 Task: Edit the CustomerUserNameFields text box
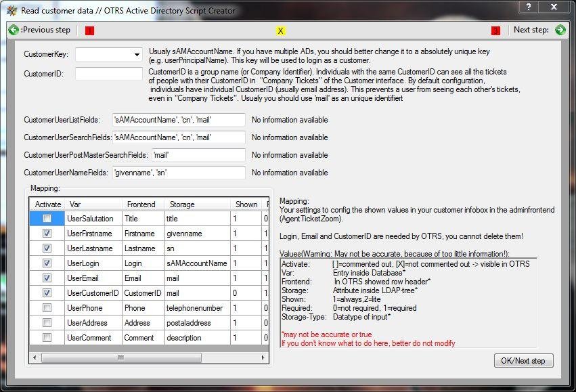[x=179, y=172]
